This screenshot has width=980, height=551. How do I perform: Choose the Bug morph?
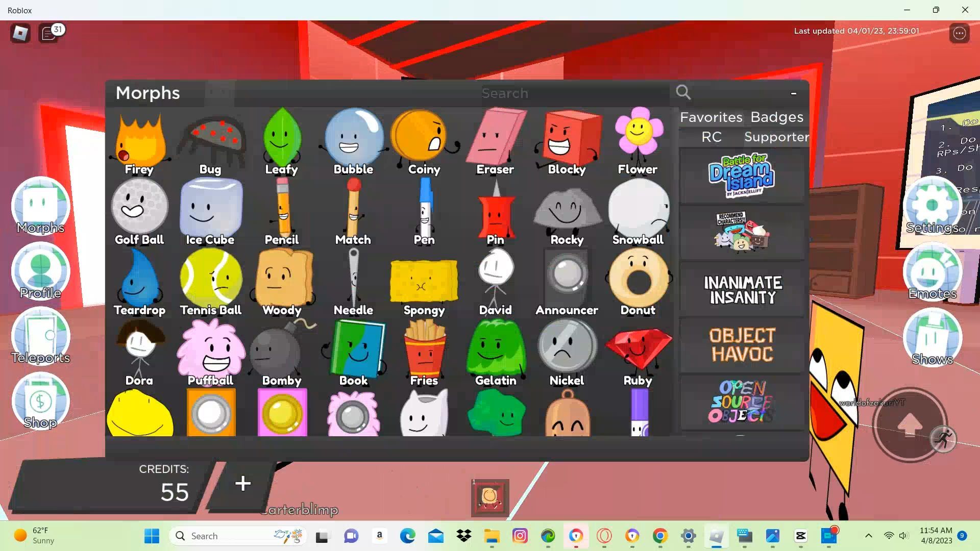pyautogui.click(x=210, y=142)
